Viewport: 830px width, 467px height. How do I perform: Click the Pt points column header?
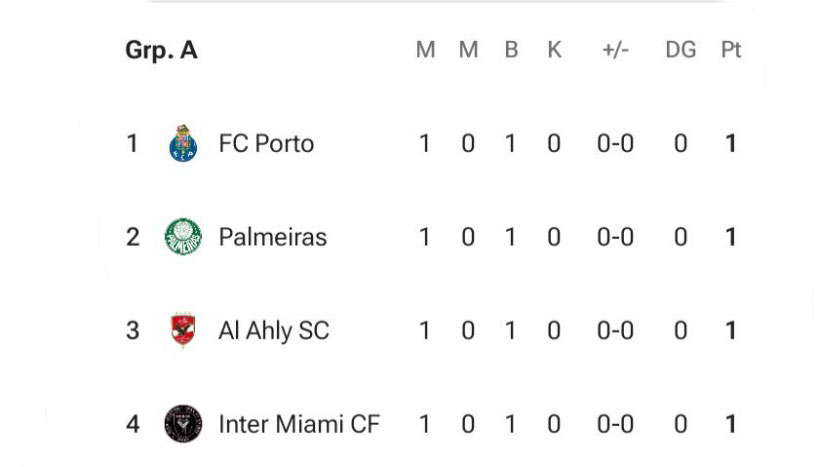[x=731, y=50]
